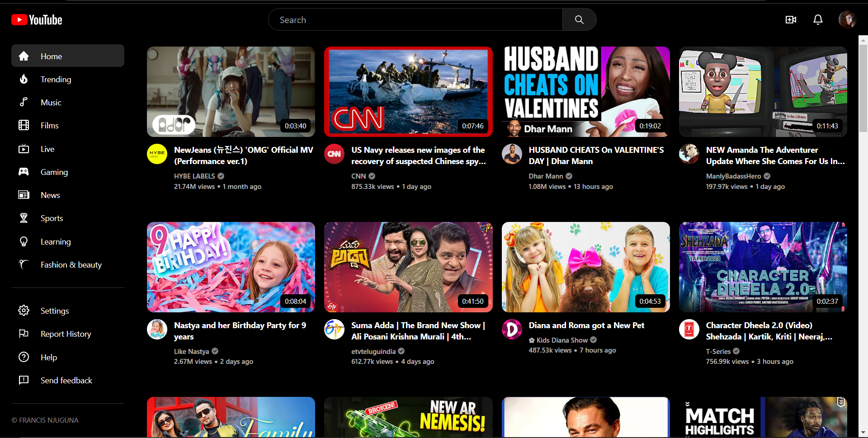Click CNN channel name text
This screenshot has height=438, width=868.
[x=359, y=176]
